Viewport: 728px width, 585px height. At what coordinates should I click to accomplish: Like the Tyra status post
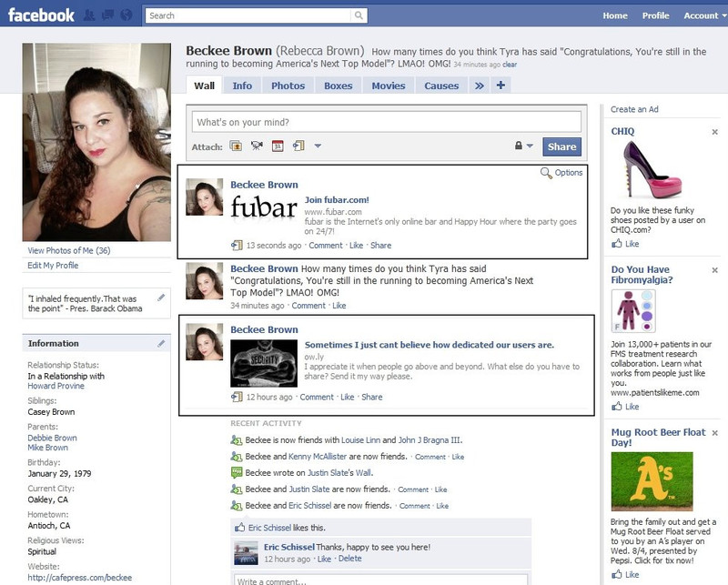tap(339, 306)
